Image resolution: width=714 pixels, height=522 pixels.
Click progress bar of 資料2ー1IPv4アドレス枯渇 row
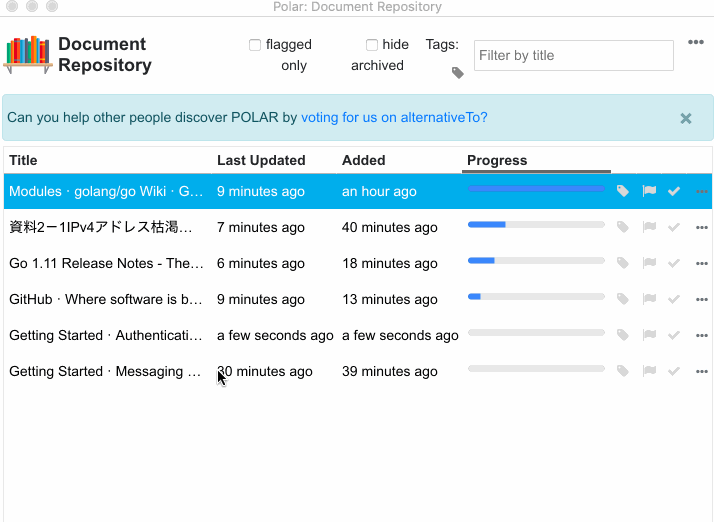point(536,225)
